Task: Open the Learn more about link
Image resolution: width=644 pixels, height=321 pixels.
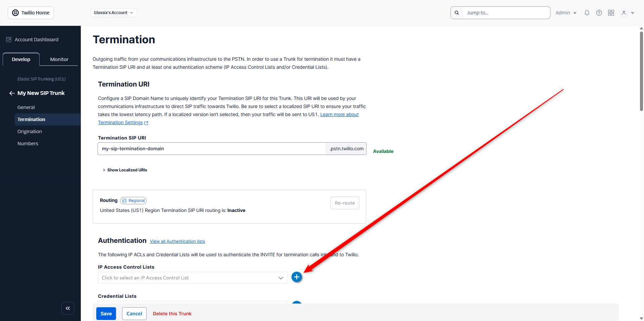Action: pos(339,114)
